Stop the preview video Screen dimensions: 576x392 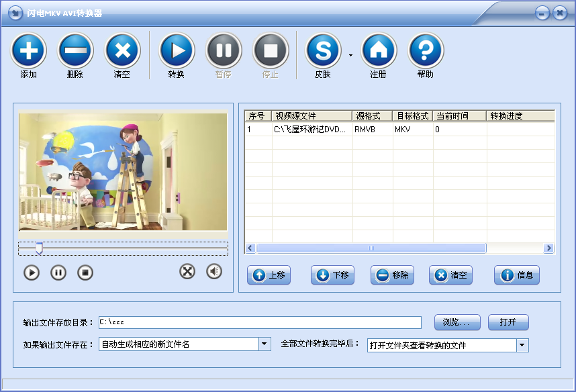point(85,273)
